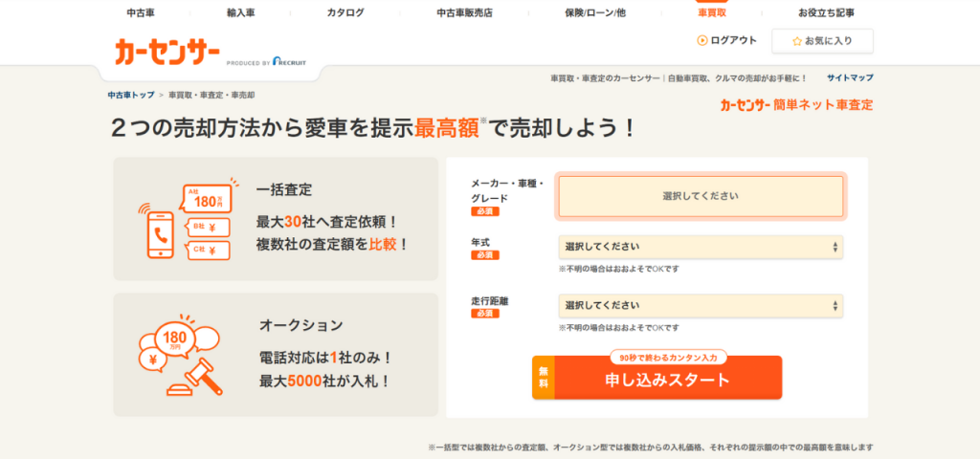980x459 pixels.
Task: Click the 中古車トップ breadcrumb link
Action: point(131,96)
